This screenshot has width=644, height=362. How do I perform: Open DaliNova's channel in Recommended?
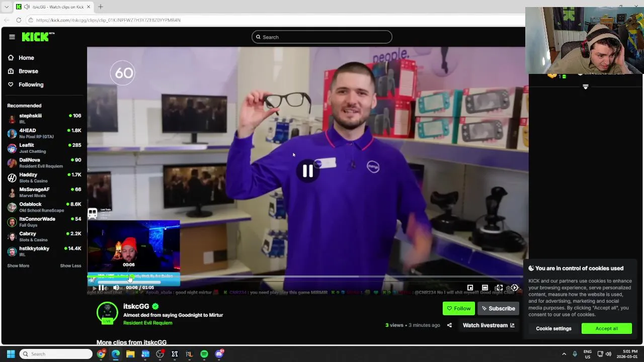click(x=44, y=163)
